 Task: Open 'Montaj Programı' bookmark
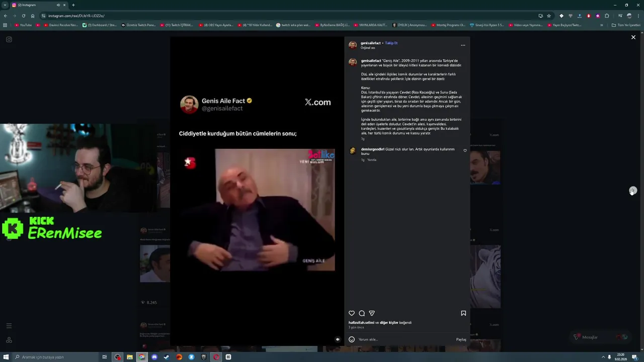(x=448, y=25)
